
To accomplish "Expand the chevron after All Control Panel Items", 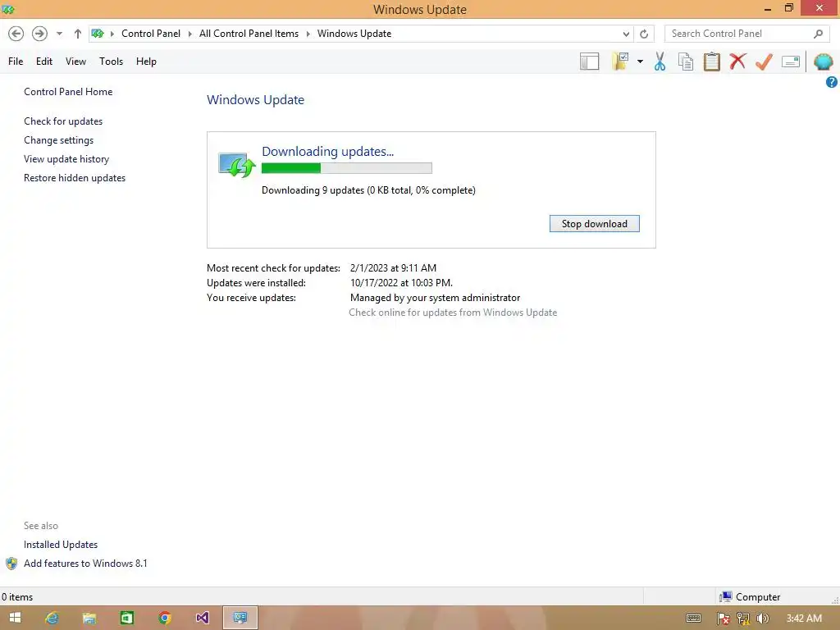I will (x=308, y=34).
